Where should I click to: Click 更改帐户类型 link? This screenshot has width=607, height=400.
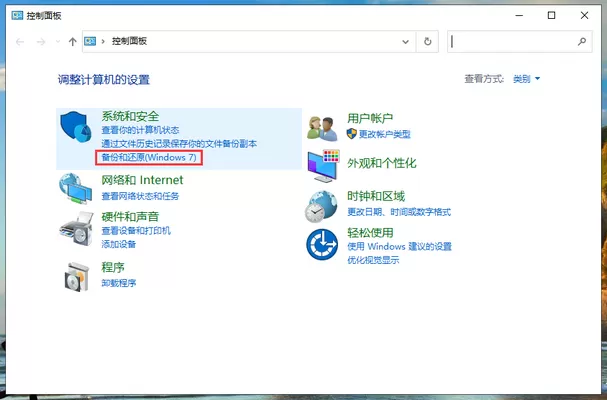(384, 134)
